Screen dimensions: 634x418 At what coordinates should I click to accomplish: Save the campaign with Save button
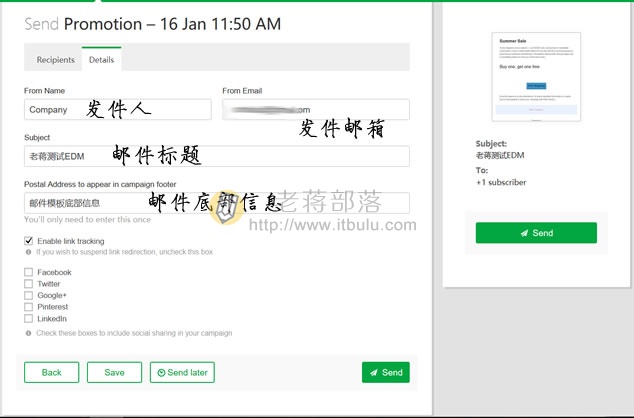[x=114, y=372]
